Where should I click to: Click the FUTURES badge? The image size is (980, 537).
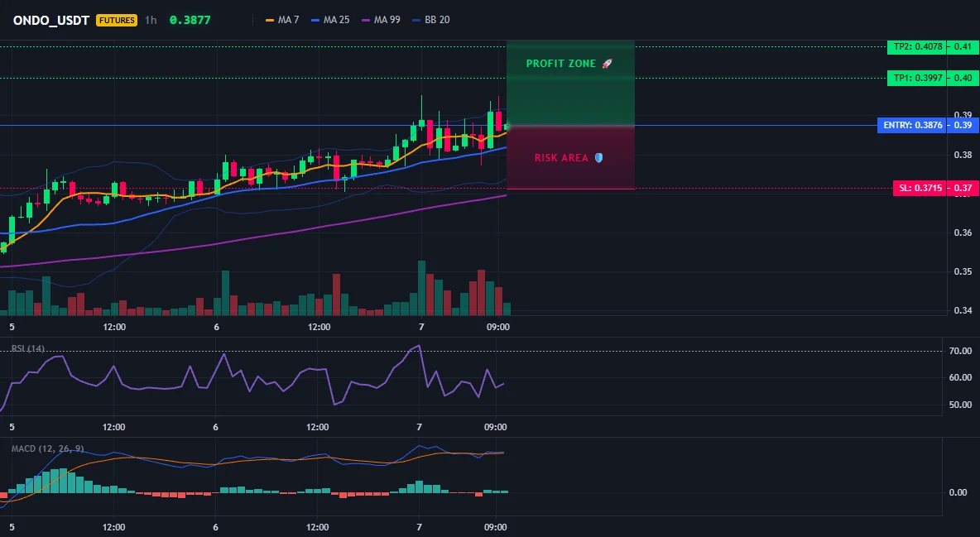[117, 20]
